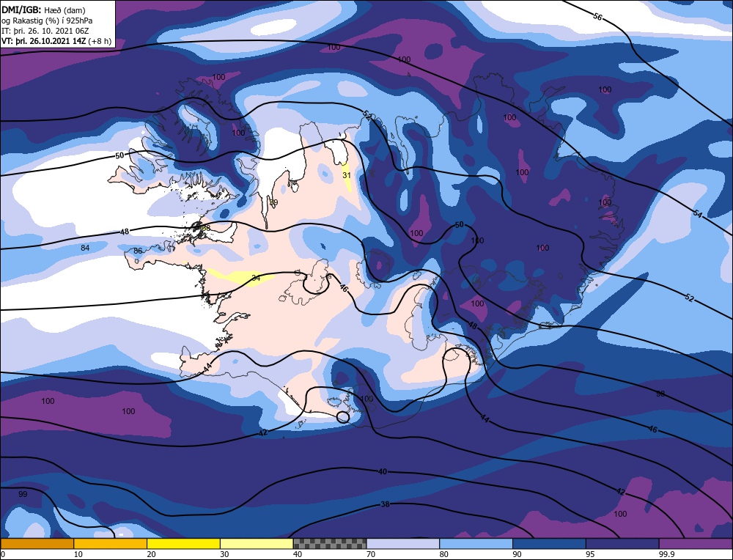The width and height of the screenshot is (733, 560).
Task: Click the dark orange 0–10 legend swatch
Action: (x=37, y=543)
